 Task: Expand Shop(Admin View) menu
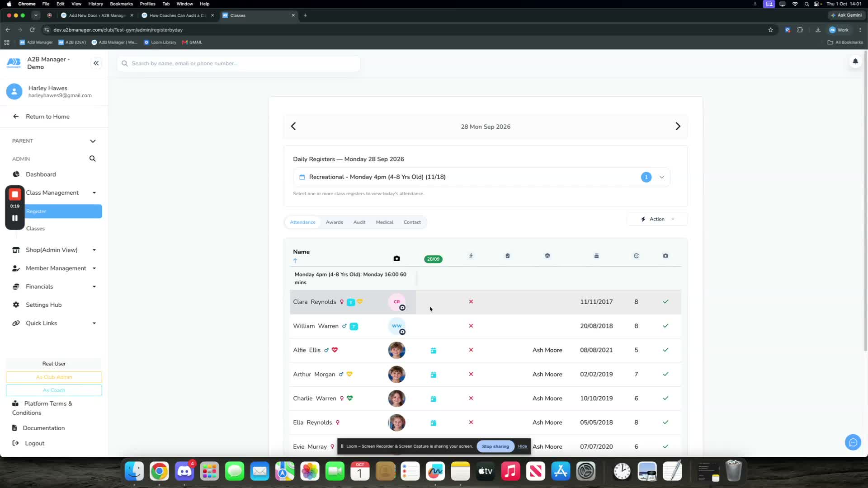tap(54, 250)
